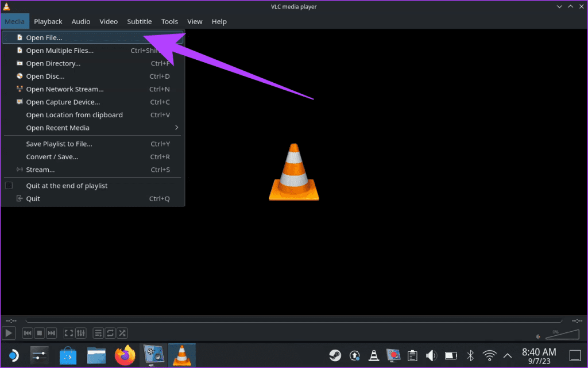Click the Stop playback button
The image size is (588, 368).
click(40, 333)
